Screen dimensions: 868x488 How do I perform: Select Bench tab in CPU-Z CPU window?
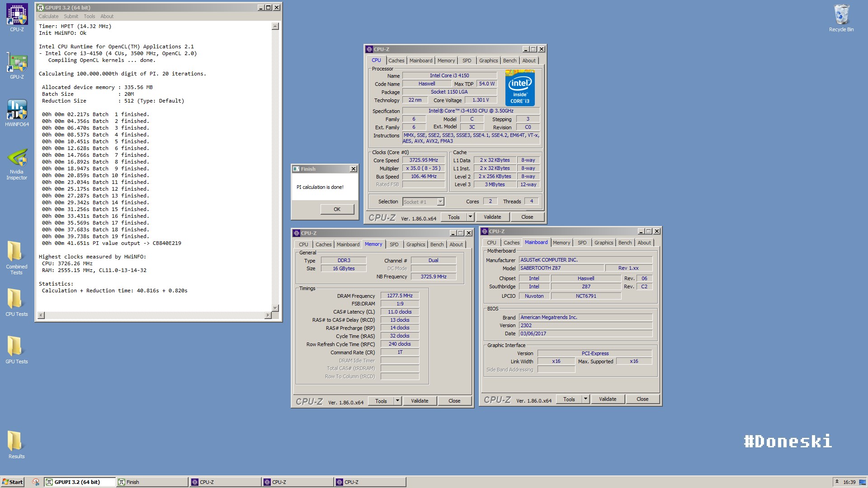pyautogui.click(x=509, y=61)
